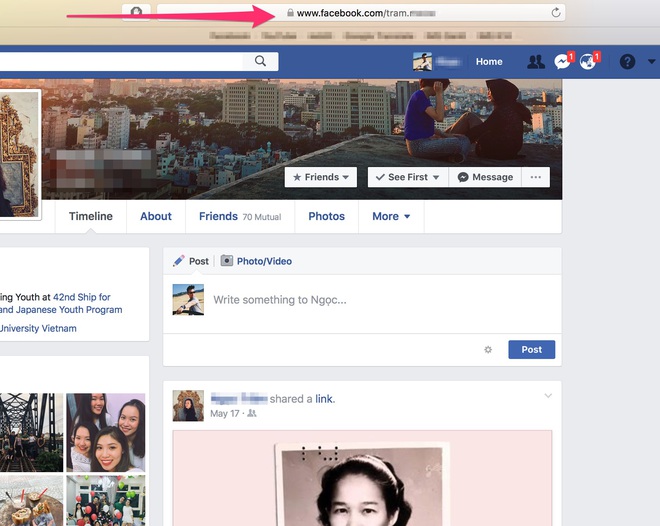
Task: Open the composer gear settings icon
Action: tap(488, 350)
